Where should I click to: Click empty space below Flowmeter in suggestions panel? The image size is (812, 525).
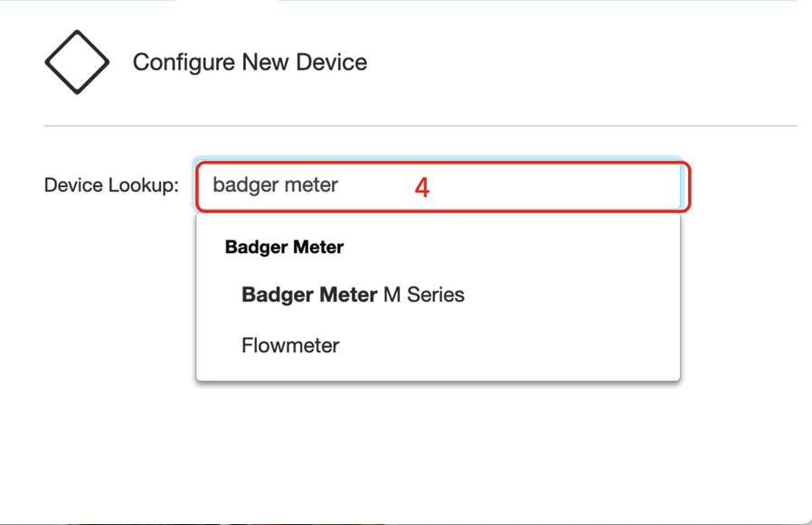(438, 370)
